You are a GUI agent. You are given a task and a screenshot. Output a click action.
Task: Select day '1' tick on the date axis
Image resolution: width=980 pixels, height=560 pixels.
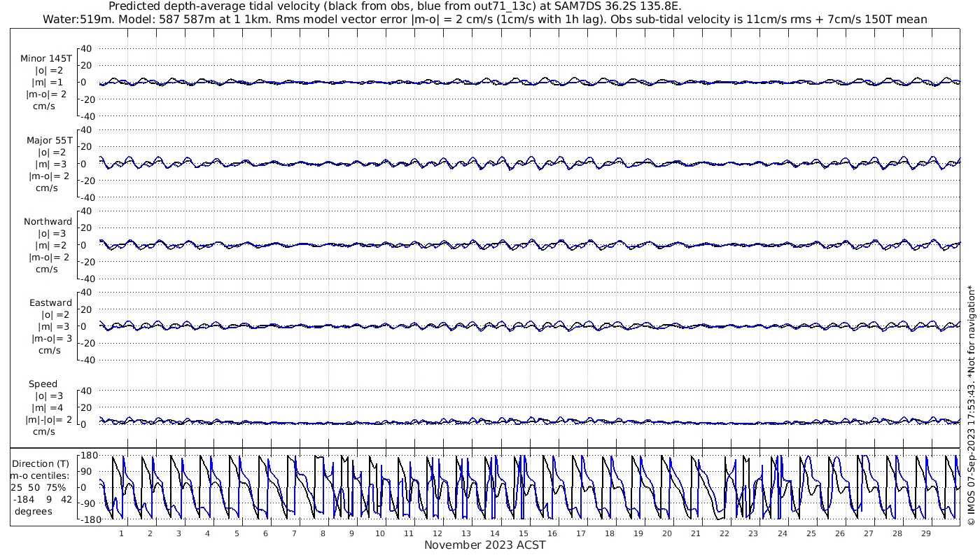121,533
